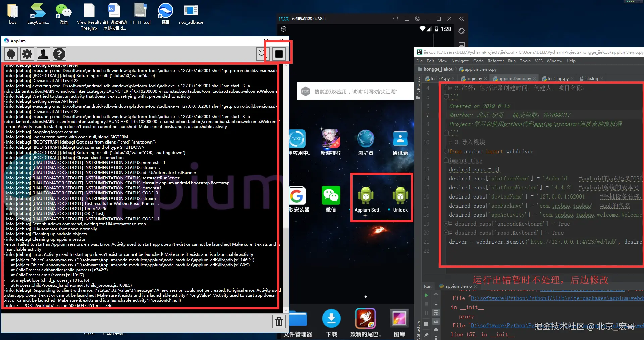Open PyCharm VCS menu
This screenshot has height=340, width=644.
point(539,61)
